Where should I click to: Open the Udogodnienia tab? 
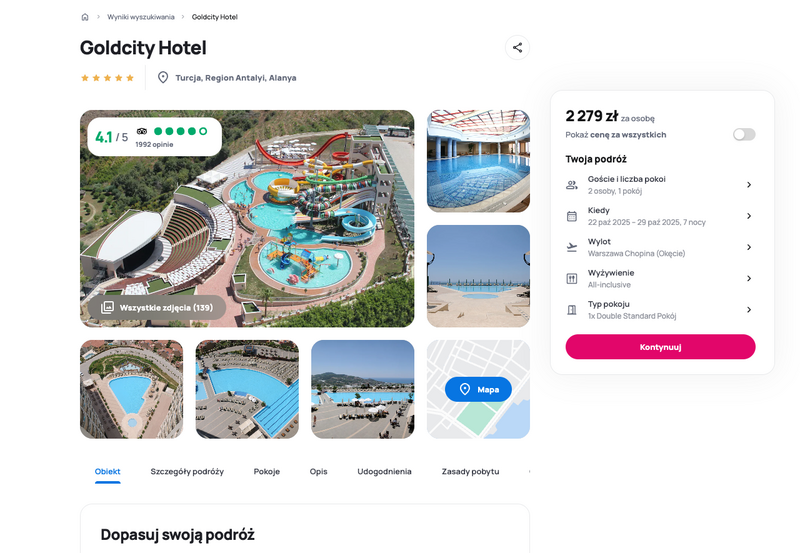(x=384, y=471)
